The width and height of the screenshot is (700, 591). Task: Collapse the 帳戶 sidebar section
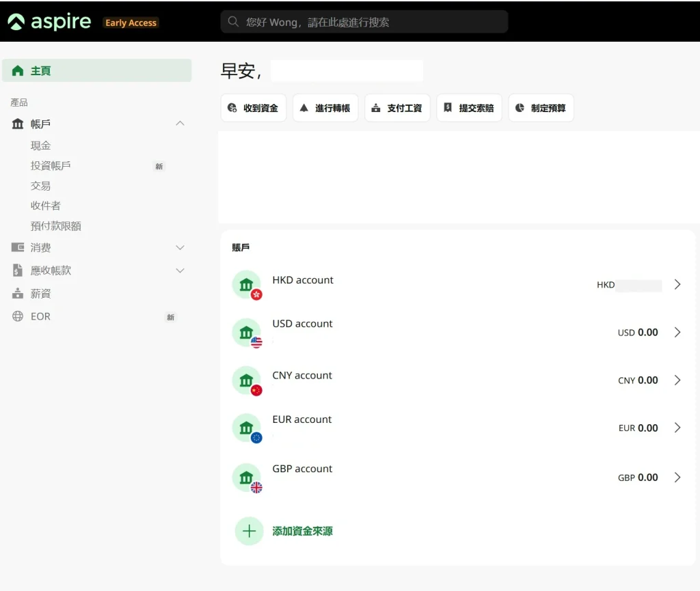pyautogui.click(x=180, y=124)
